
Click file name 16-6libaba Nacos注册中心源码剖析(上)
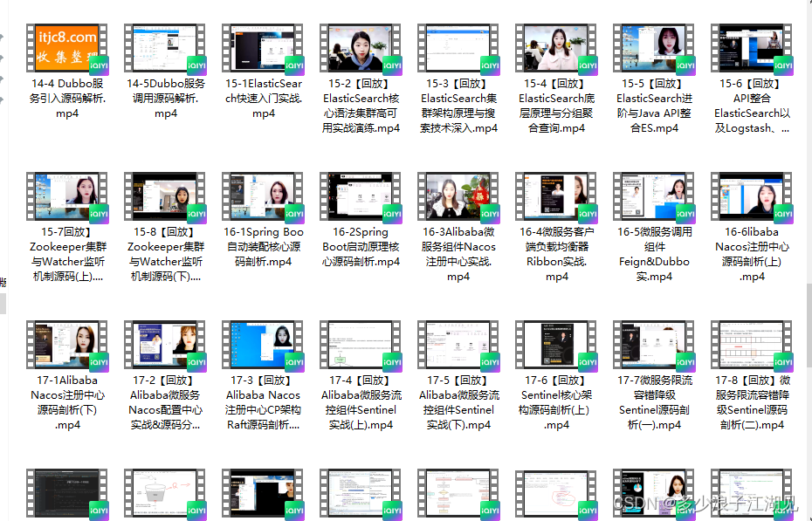[x=753, y=254]
